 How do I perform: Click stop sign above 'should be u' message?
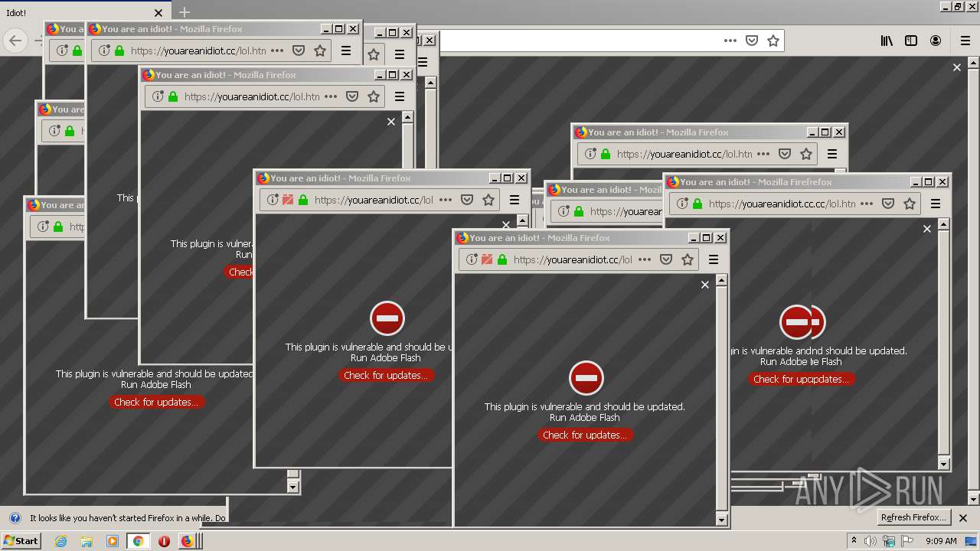[387, 318]
